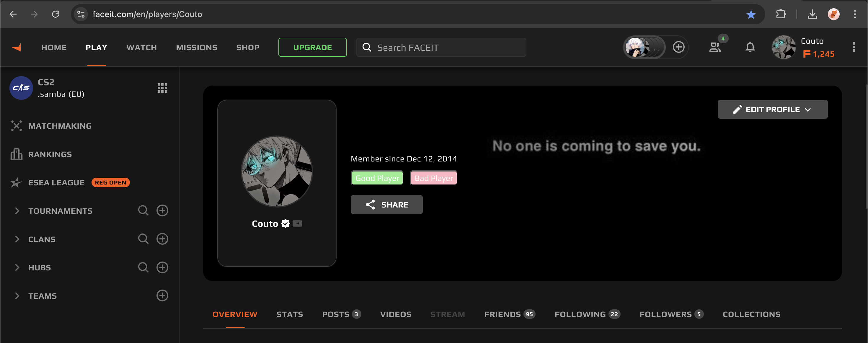Open Couto account avatar in header
This screenshot has width=868, height=343.
point(784,47)
